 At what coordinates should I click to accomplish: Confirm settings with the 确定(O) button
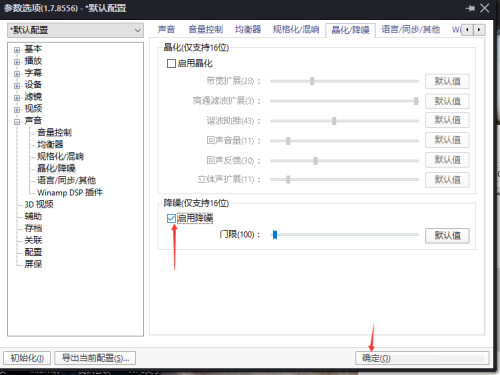tap(422, 358)
